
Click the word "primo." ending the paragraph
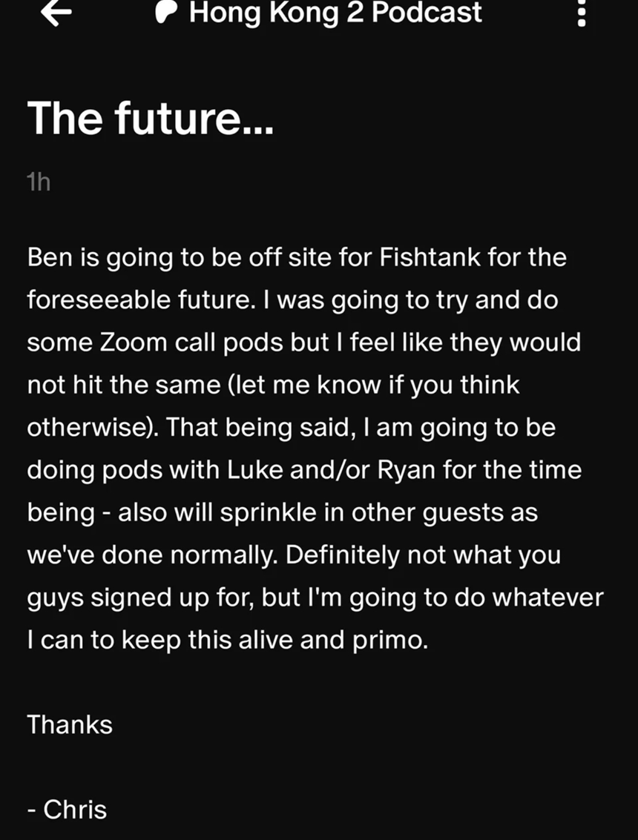coord(390,641)
